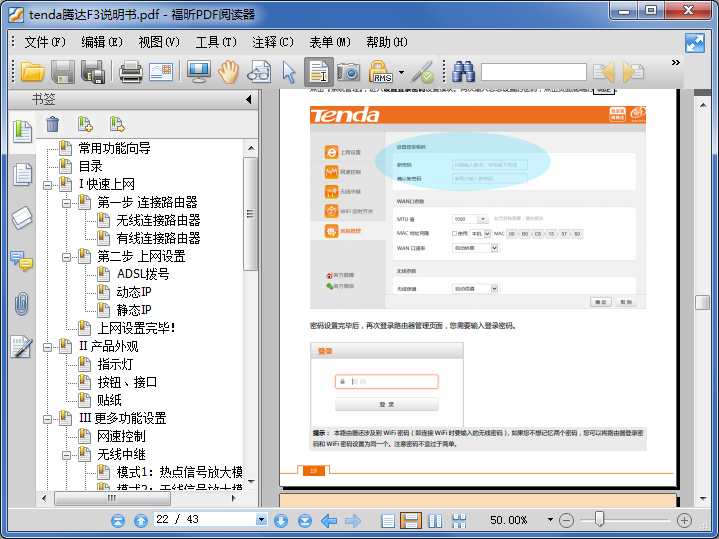The image size is (719, 539).
Task: Click the Save disk icon
Action: pyautogui.click(x=62, y=72)
